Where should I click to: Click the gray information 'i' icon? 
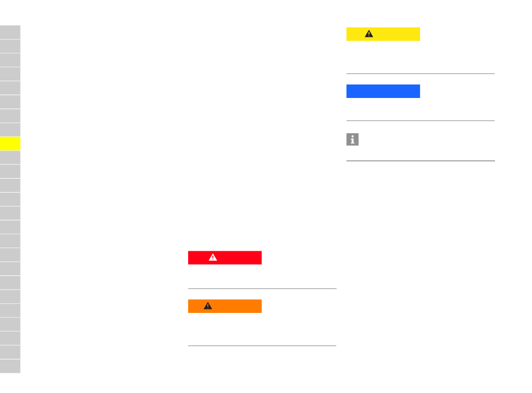[x=352, y=139]
